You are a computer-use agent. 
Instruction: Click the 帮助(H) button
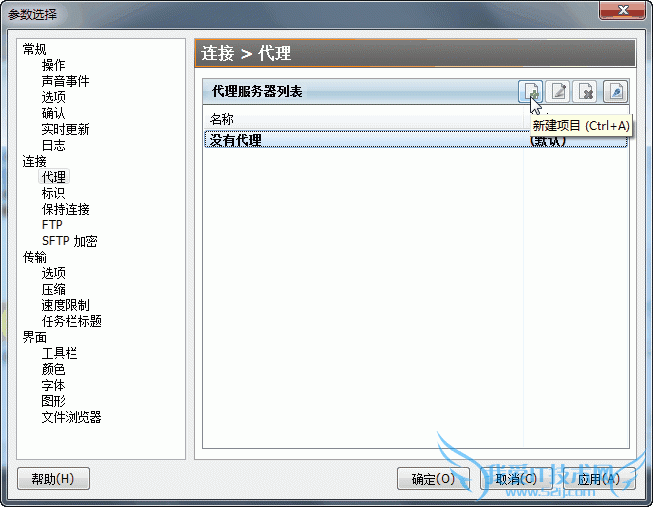[x=53, y=479]
